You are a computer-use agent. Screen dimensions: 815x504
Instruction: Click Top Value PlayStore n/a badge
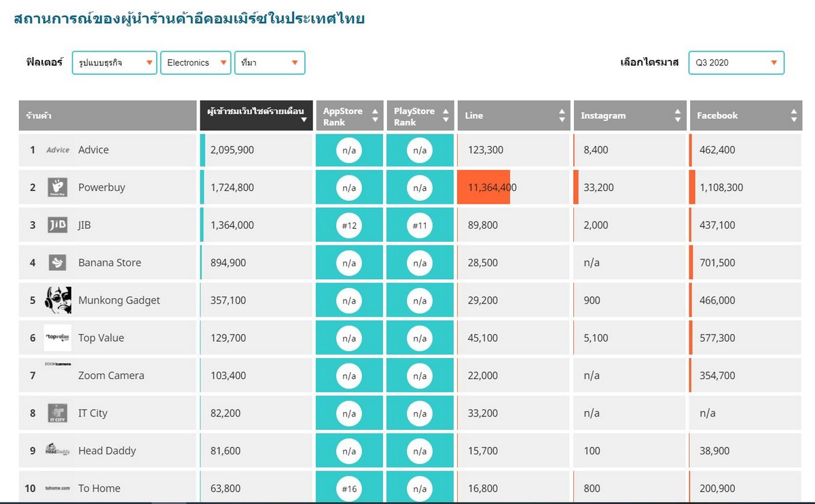pyautogui.click(x=420, y=338)
